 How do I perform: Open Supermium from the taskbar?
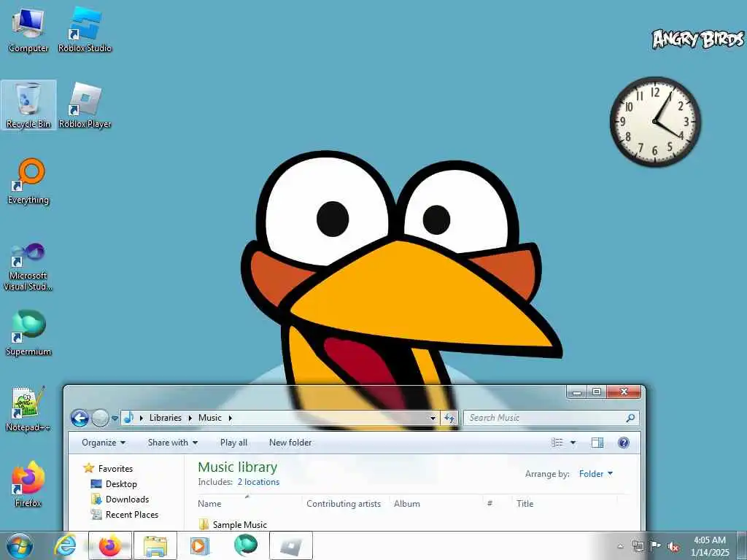(245, 545)
